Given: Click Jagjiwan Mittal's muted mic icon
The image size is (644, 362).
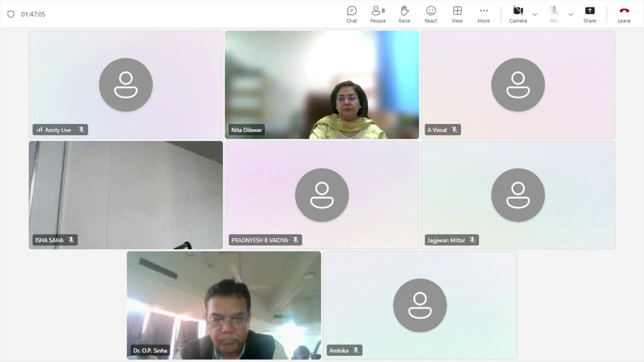Looking at the screenshot, I should pos(472,240).
